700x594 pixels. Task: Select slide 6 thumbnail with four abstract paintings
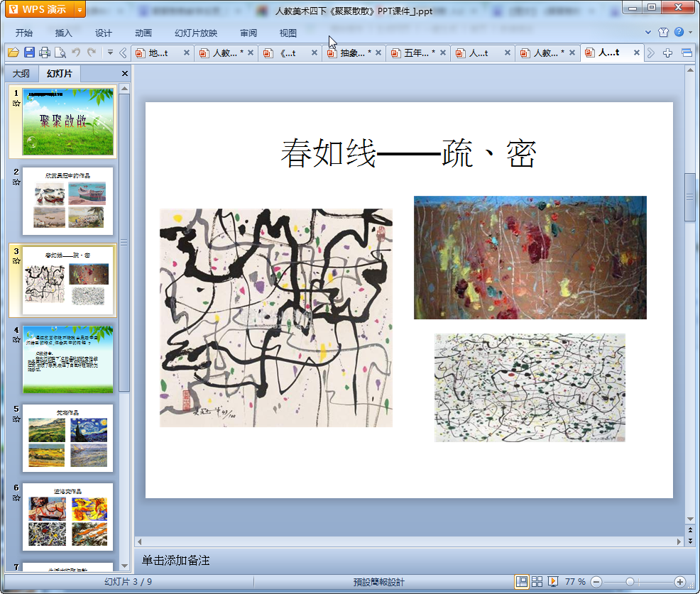click(x=68, y=517)
